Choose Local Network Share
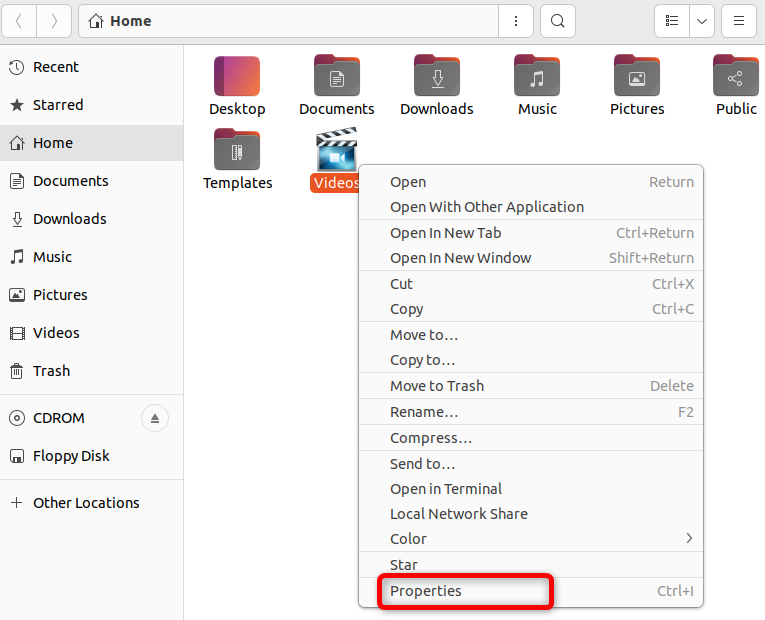 click(x=531, y=514)
